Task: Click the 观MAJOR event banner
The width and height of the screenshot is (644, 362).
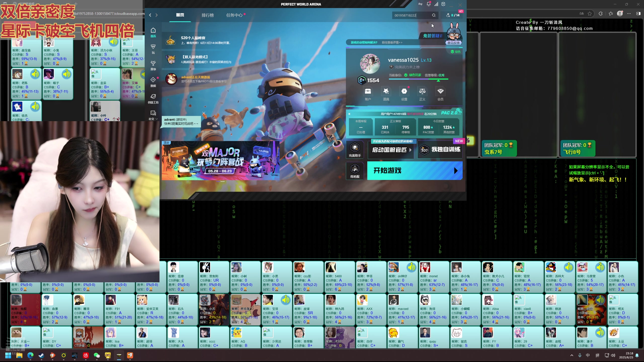Action: click(221, 160)
